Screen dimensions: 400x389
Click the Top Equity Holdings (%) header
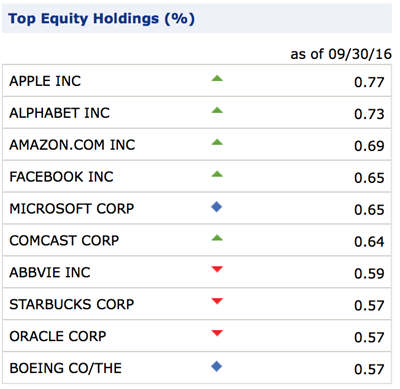[101, 19]
